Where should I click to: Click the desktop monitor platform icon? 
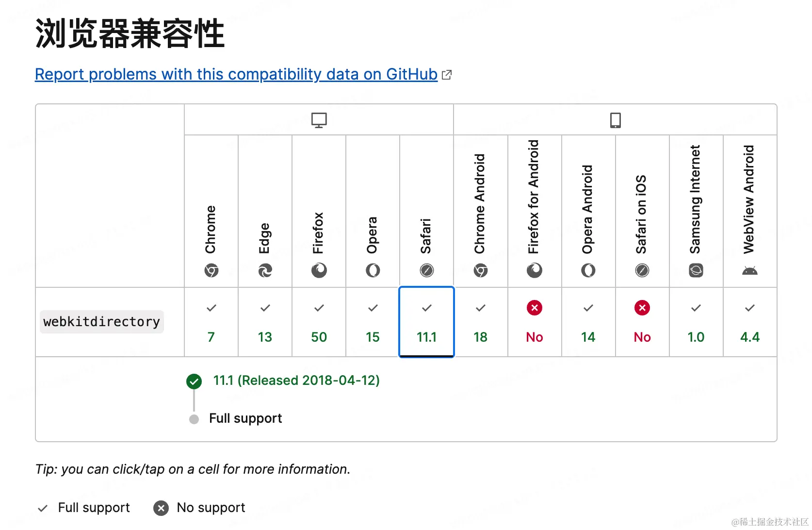pos(319,120)
